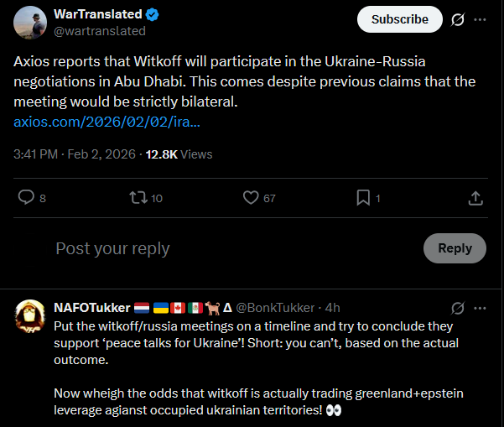Open the @wartranslated handle link
The width and height of the screenshot is (504, 427).
[100, 31]
